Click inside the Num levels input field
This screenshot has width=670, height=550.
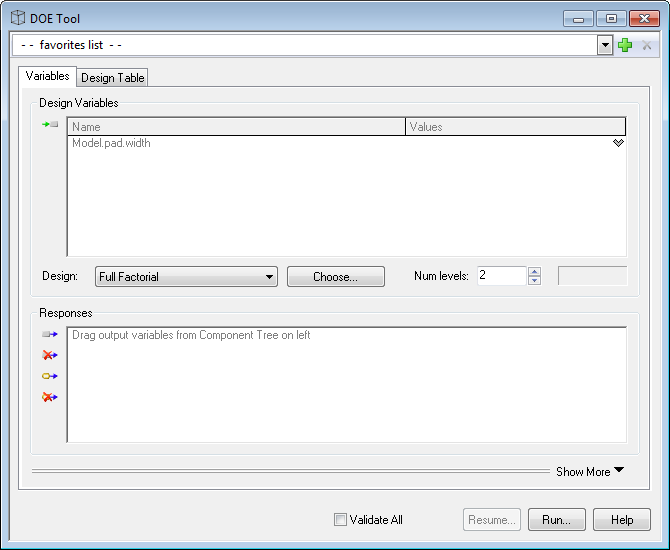500,276
